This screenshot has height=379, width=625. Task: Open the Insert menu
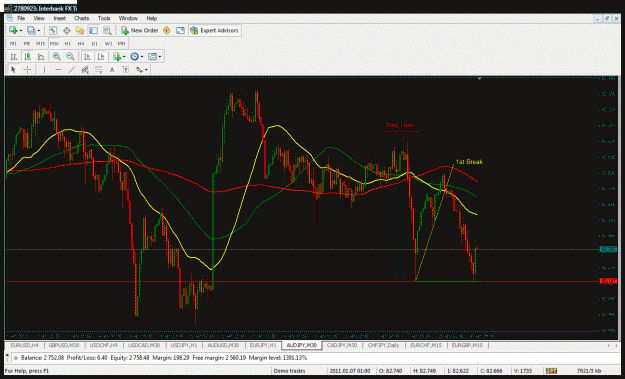(59, 18)
